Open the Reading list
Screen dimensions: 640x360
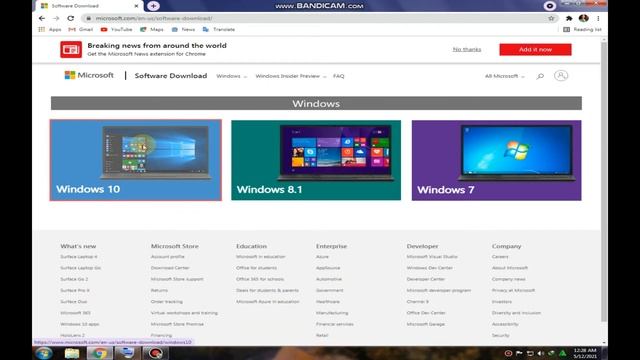tap(582, 29)
